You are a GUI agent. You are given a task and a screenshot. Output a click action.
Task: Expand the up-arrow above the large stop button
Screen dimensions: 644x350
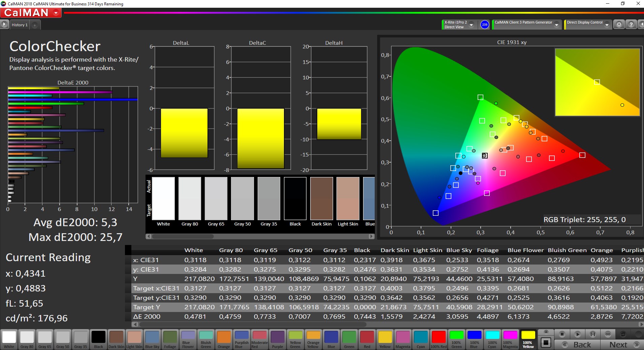[546, 332]
